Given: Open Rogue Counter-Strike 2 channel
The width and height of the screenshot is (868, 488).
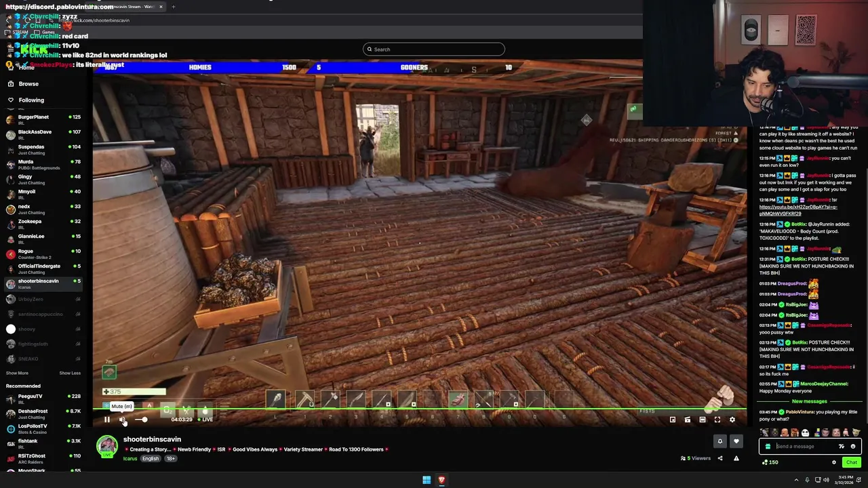Looking at the screenshot, I should (x=42, y=253).
